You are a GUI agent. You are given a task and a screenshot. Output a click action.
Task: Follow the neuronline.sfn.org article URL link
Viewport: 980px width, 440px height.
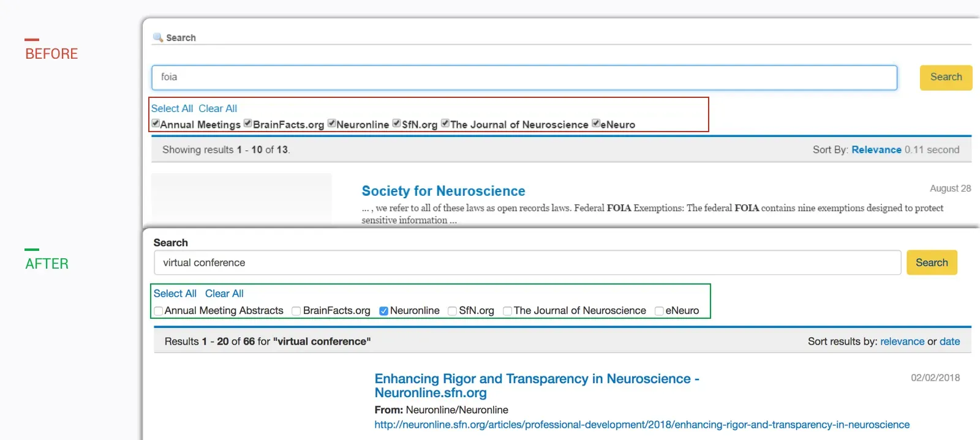point(642,425)
